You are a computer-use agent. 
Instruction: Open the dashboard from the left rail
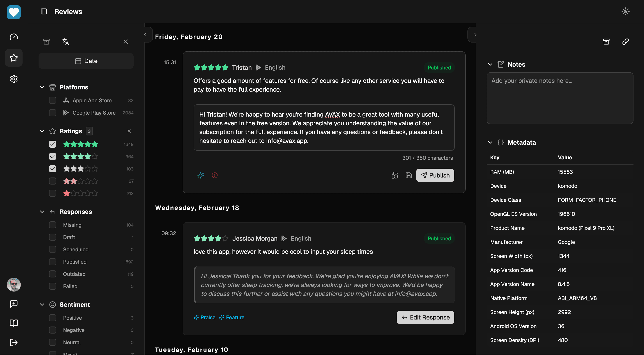pyautogui.click(x=14, y=37)
